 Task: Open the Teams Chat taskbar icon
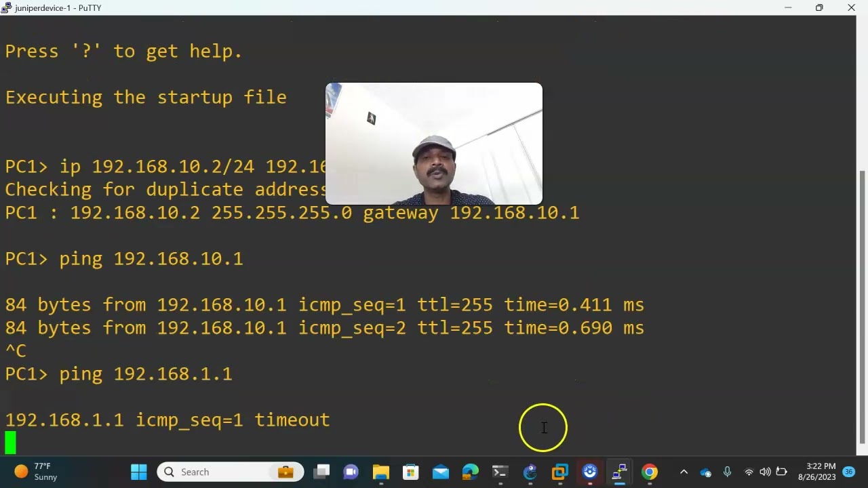[351, 472]
